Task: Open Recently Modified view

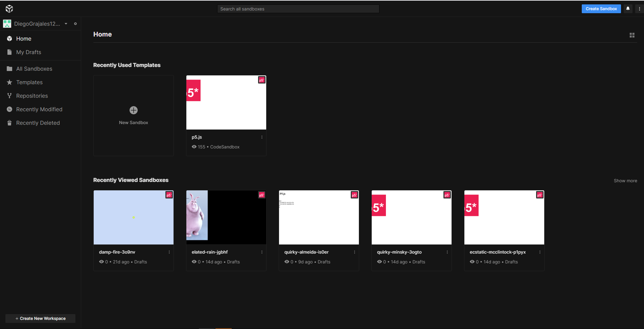Action: coord(39,109)
